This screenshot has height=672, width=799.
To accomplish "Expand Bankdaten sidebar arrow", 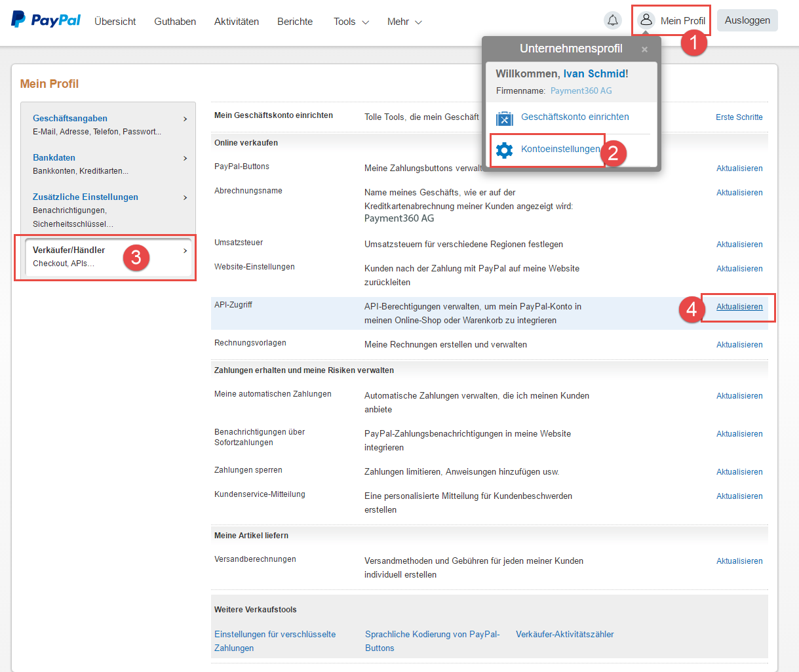I will tap(185, 158).
